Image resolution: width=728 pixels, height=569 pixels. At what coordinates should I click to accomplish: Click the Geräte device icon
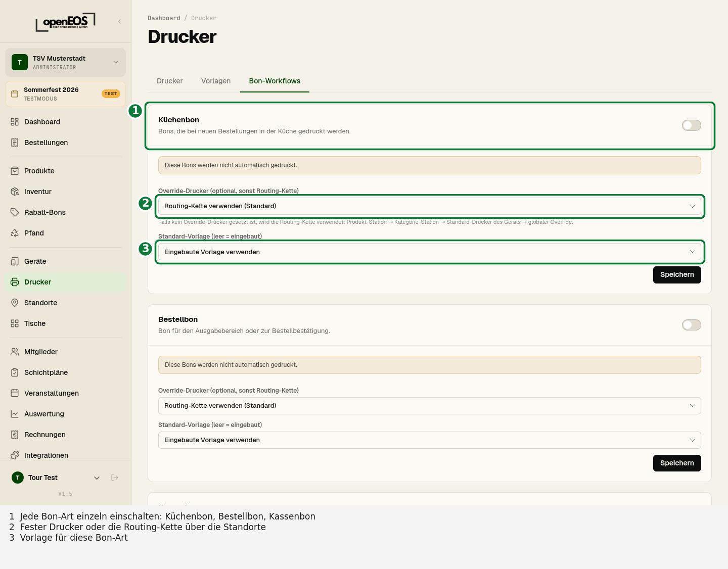pos(15,261)
